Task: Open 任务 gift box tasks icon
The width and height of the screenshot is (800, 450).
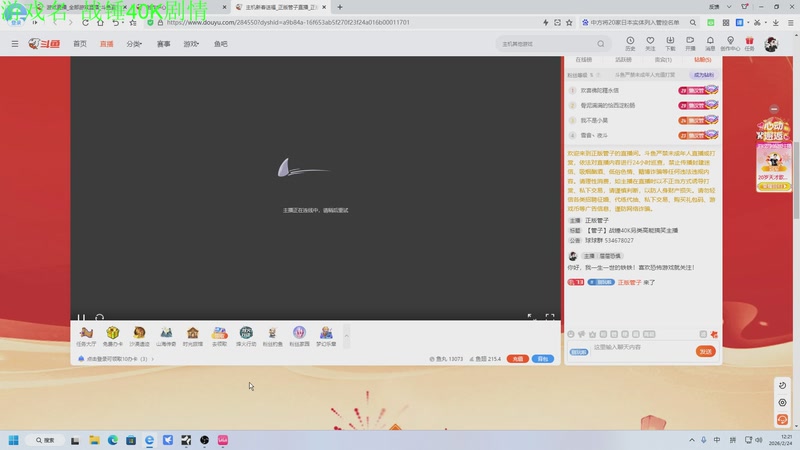Action: pos(749,43)
